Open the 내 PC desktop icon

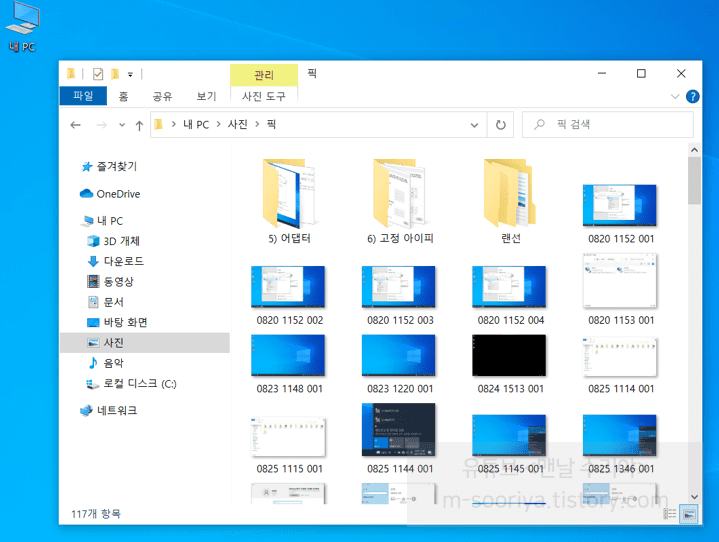pyautogui.click(x=22, y=27)
